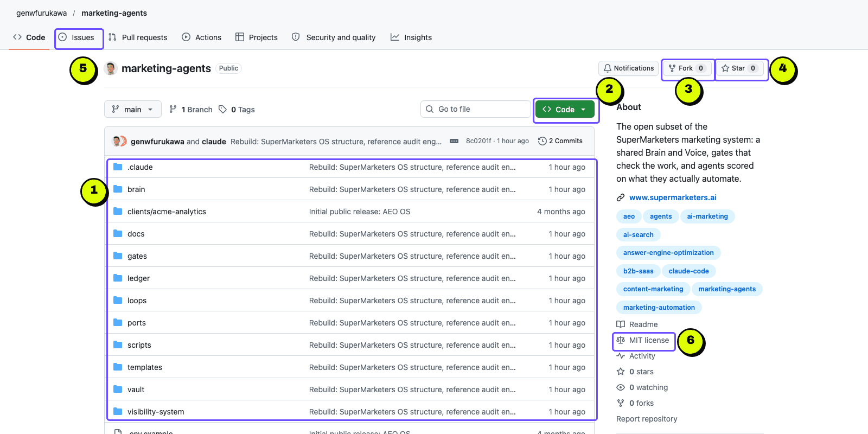Click the scripts folder icon
The width and height of the screenshot is (868, 434).
coord(118,344)
